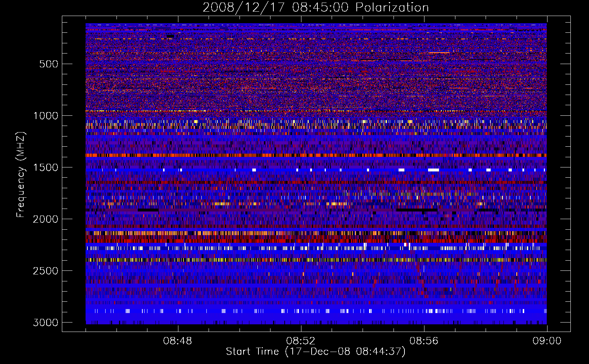The width and height of the screenshot is (589, 364).
Task: Click the 08:52 time axis label
Action: click(x=300, y=341)
